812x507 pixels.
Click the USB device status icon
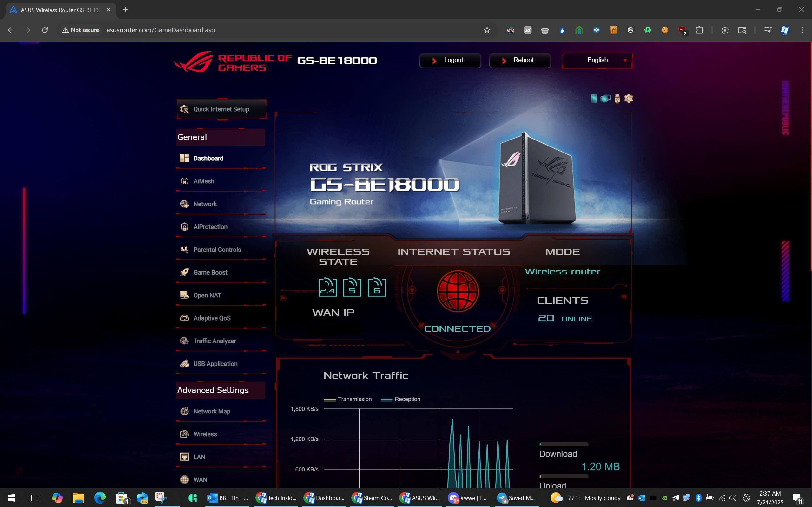pos(617,99)
